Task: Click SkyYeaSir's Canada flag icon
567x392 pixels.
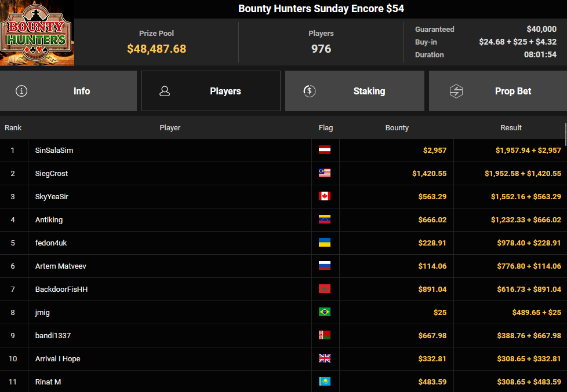Action: (324, 196)
